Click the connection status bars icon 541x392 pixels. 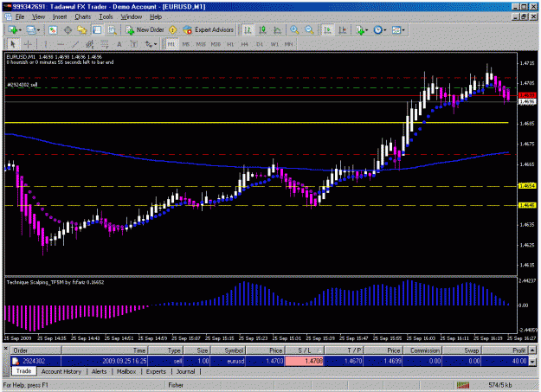(463, 385)
